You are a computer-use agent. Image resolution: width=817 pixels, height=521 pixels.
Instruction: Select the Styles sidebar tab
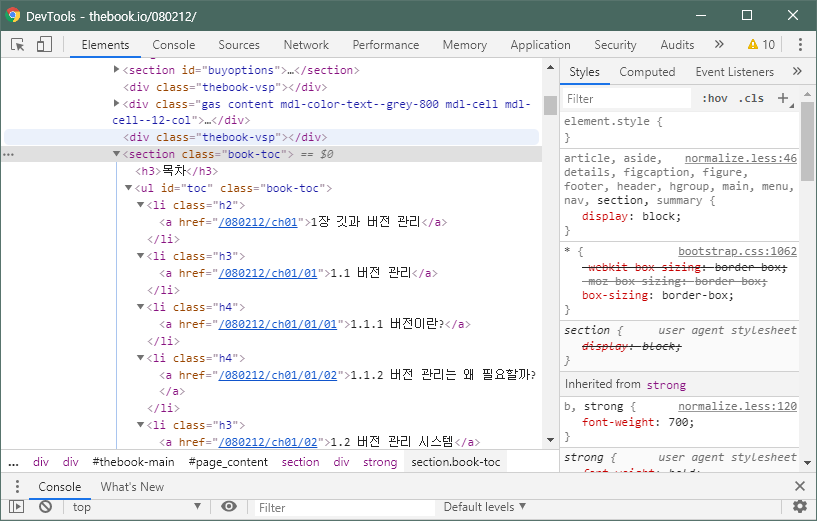click(584, 72)
